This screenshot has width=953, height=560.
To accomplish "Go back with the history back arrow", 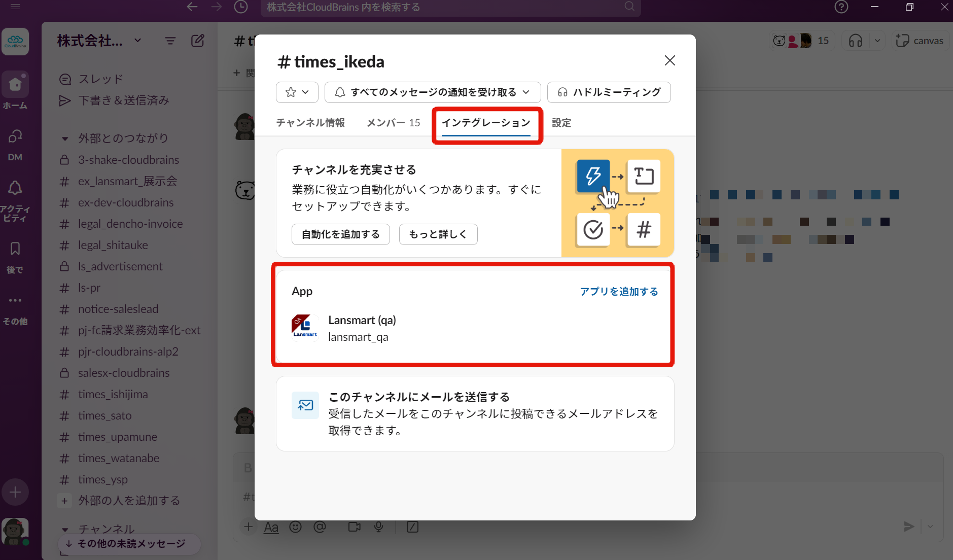I will point(192,7).
